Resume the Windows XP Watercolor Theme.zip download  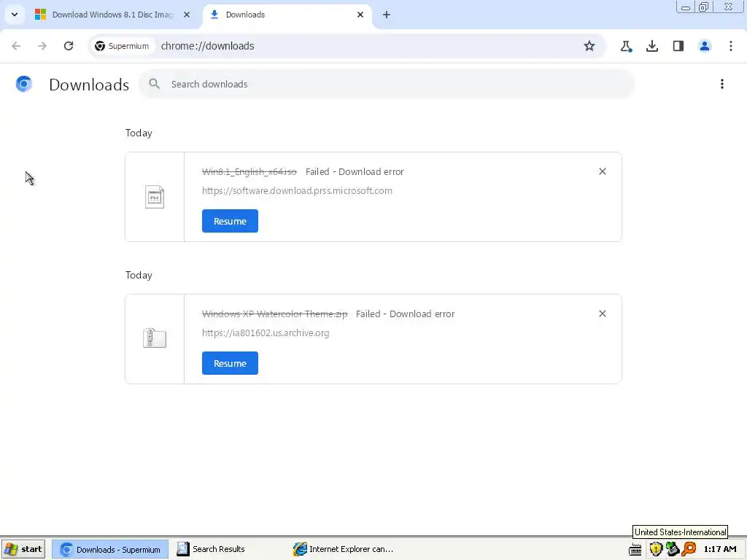(x=230, y=363)
